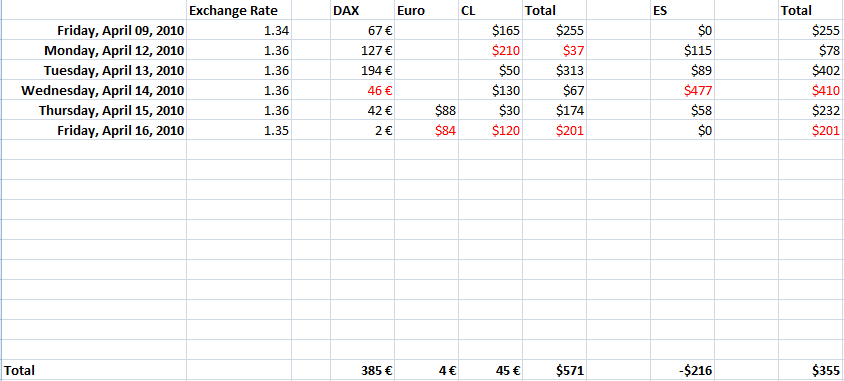
Task: Select the Euro sum 4 €
Action: coord(426,370)
